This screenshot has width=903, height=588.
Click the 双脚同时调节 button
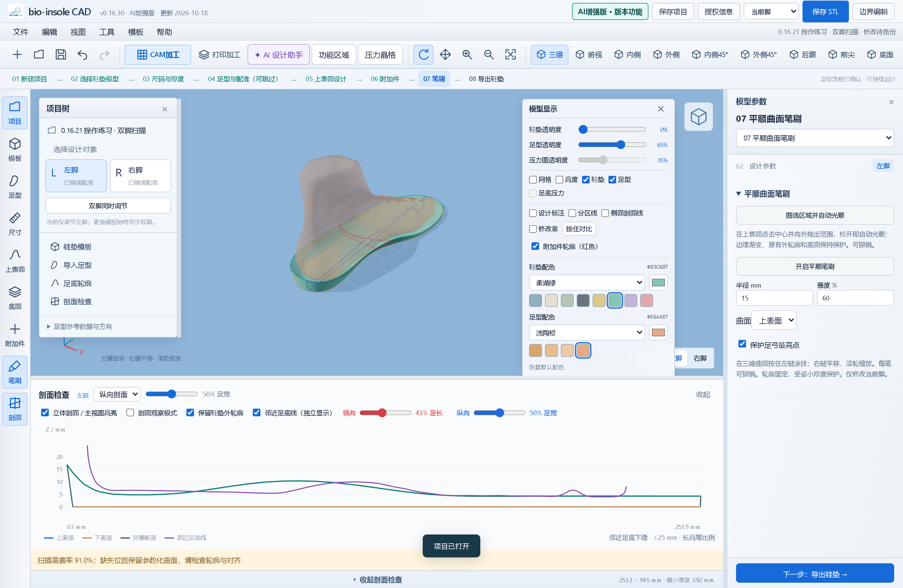[x=108, y=206]
